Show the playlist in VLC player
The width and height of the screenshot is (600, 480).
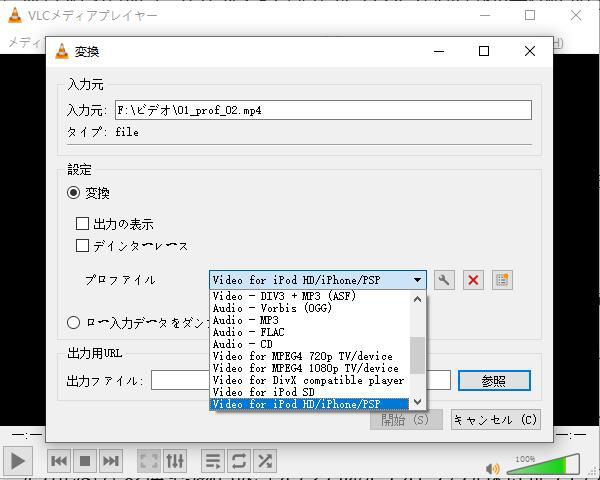coord(213,461)
